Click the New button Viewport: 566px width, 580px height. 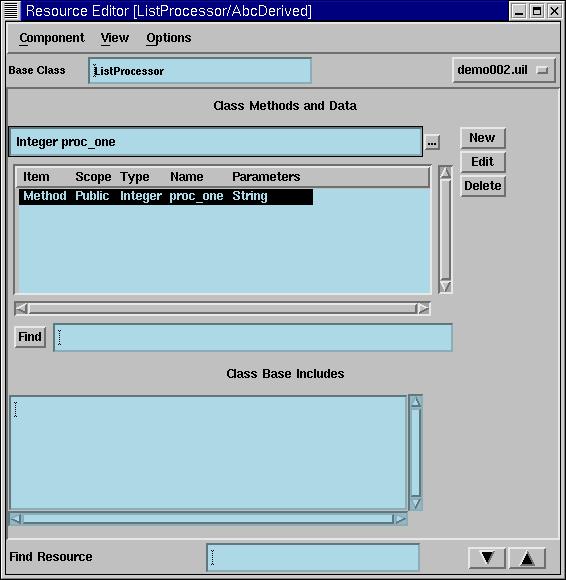482,138
